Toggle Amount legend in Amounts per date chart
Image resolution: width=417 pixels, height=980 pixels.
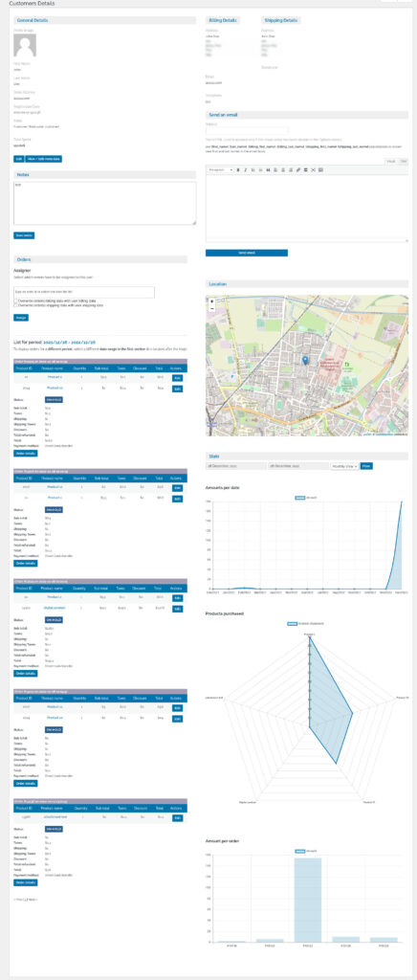(305, 498)
